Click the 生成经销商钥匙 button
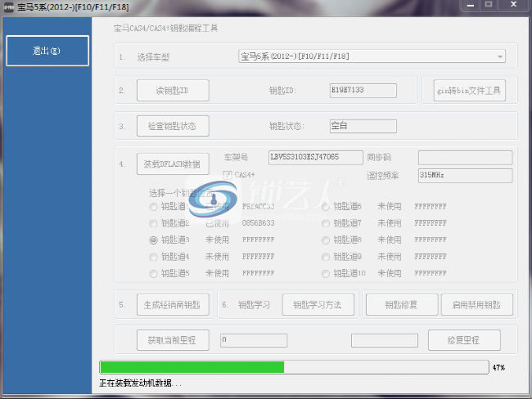 tap(173, 305)
